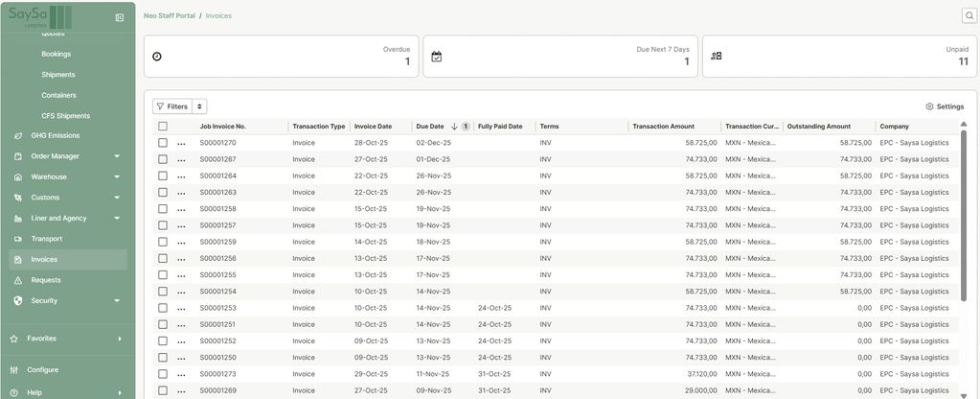Expand the Order Manager submenu
Image resolution: width=980 pixels, height=399 pixels.
[117, 156]
